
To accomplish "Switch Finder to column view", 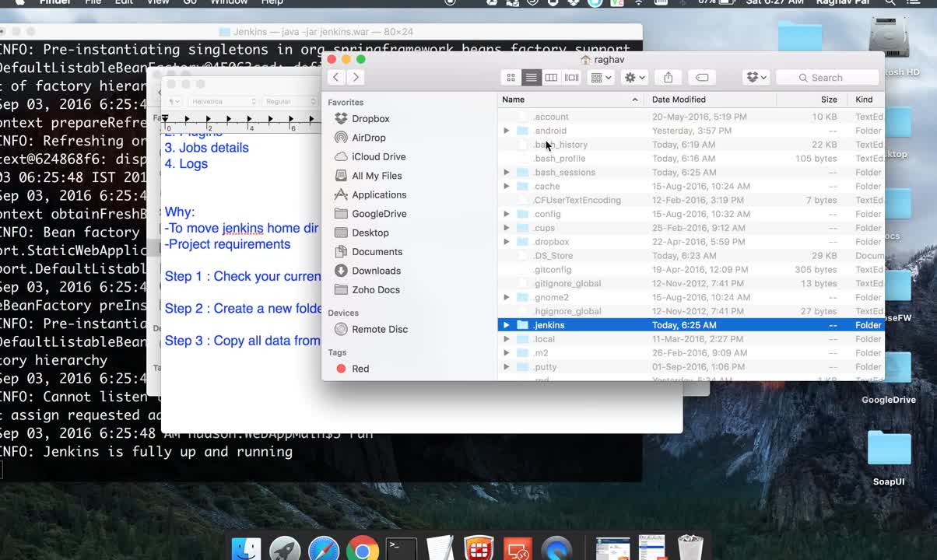I will (x=551, y=77).
